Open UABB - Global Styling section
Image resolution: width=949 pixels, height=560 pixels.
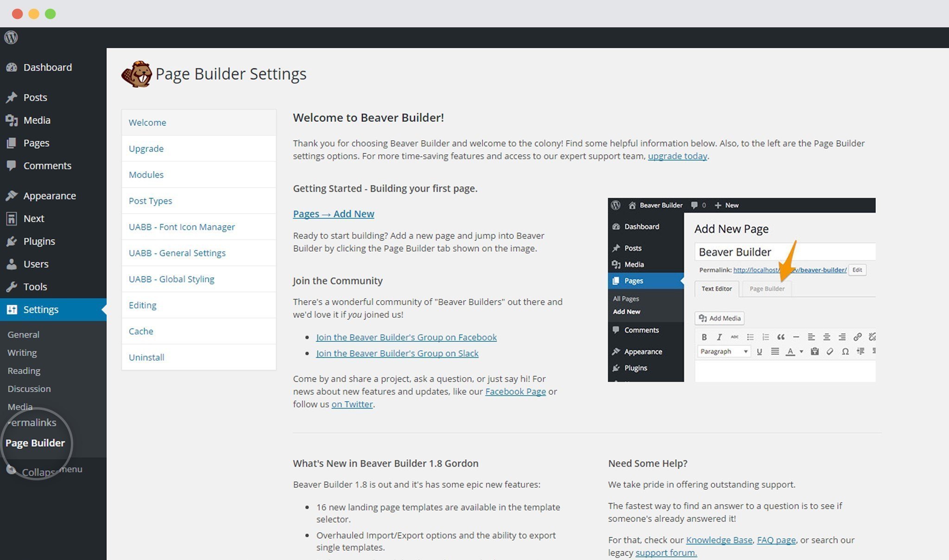[171, 279]
